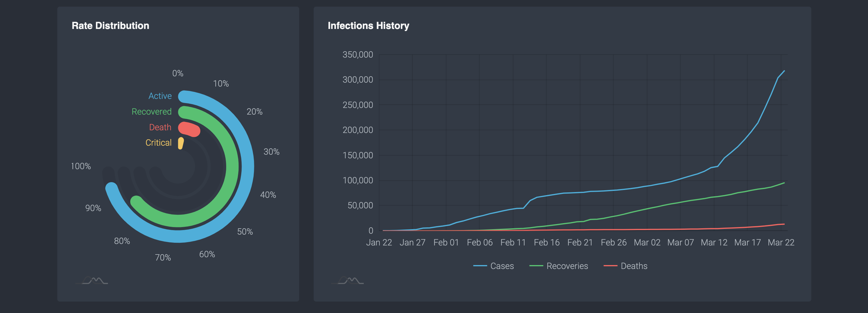Image resolution: width=868 pixels, height=313 pixels.
Task: Click the '80%' radial axis label
Action: point(122,241)
